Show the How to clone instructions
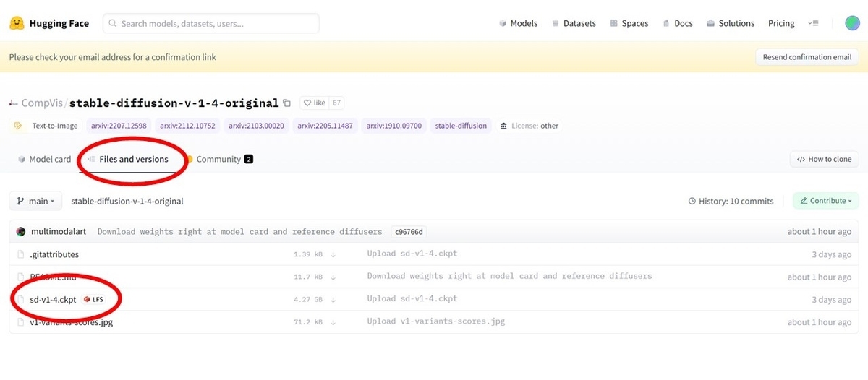This screenshot has width=868, height=380. (824, 159)
